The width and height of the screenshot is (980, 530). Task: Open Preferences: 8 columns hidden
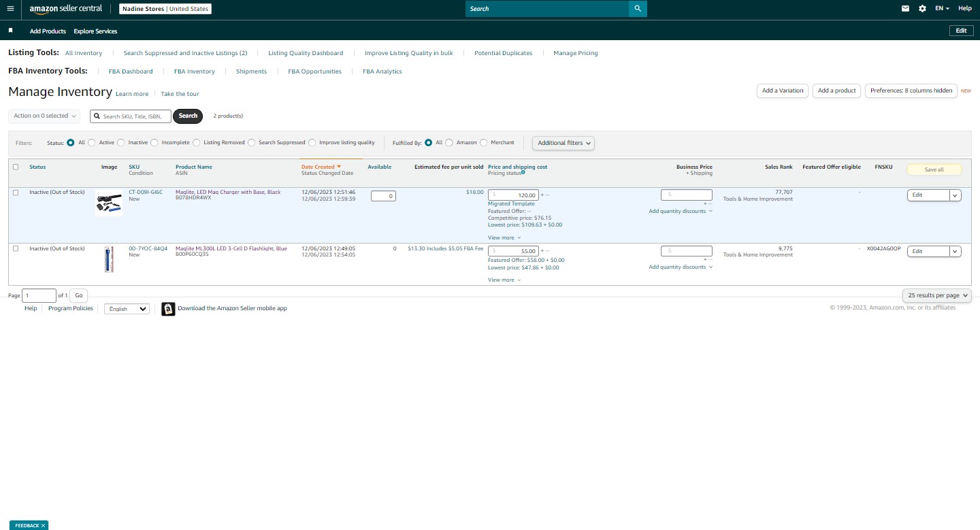point(911,90)
